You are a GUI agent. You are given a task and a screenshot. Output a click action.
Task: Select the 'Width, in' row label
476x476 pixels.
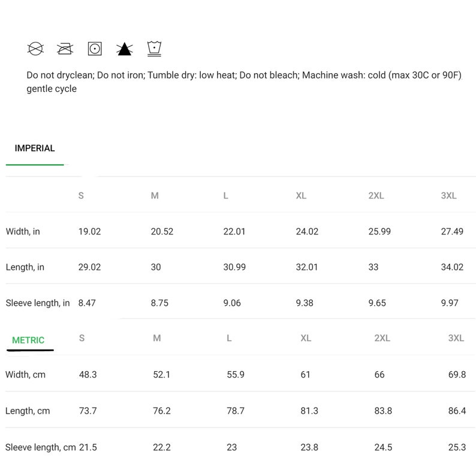(23, 231)
